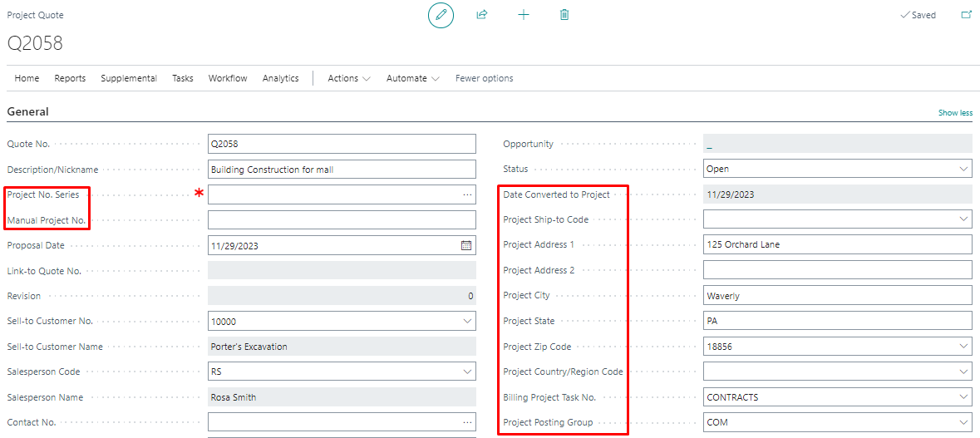This screenshot has height=438, width=980.
Task: Switch to the Reports tab
Action: tap(70, 78)
